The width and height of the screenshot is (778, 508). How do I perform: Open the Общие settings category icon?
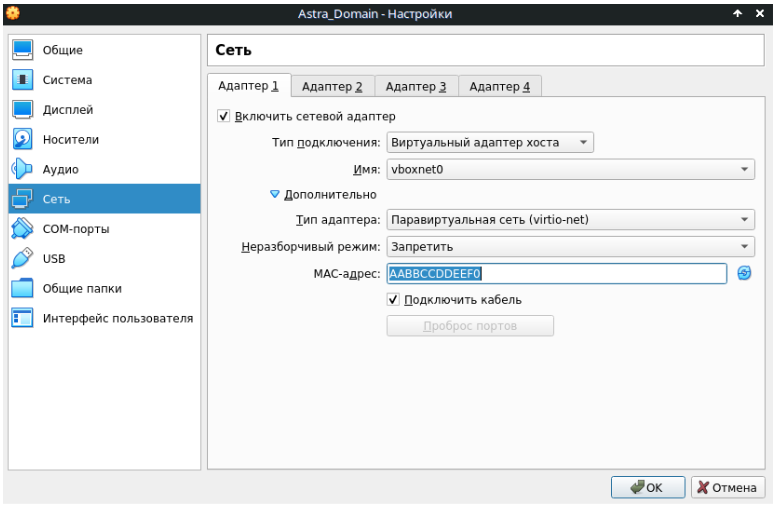[x=23, y=50]
